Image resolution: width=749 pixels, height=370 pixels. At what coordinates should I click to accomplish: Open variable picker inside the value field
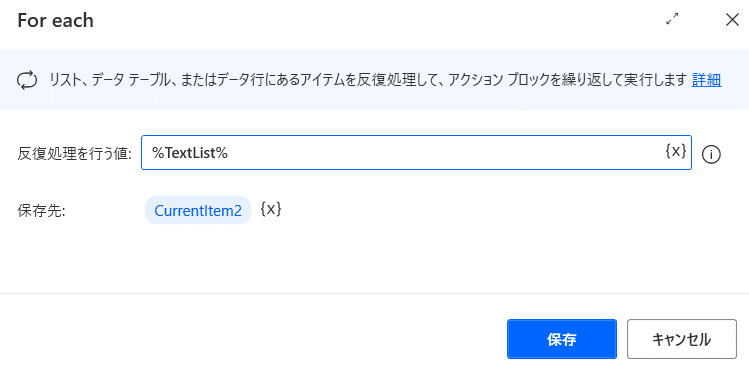(x=676, y=151)
